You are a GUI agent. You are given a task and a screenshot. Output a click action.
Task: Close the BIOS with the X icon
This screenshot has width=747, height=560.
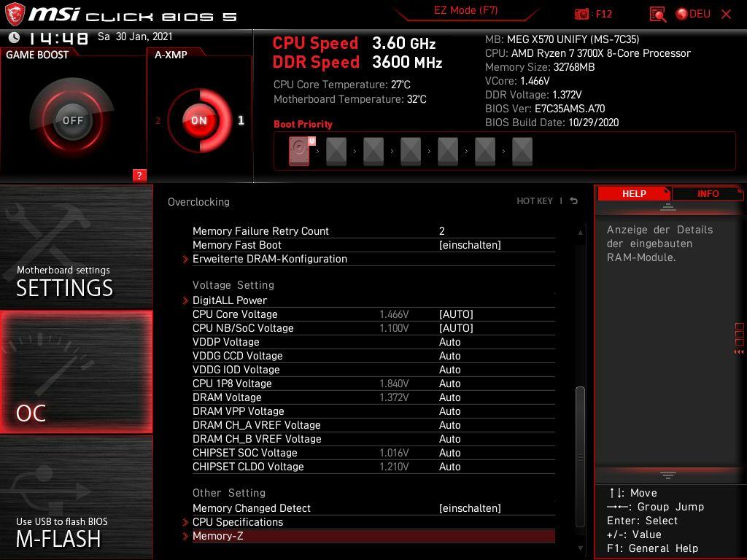[727, 15]
